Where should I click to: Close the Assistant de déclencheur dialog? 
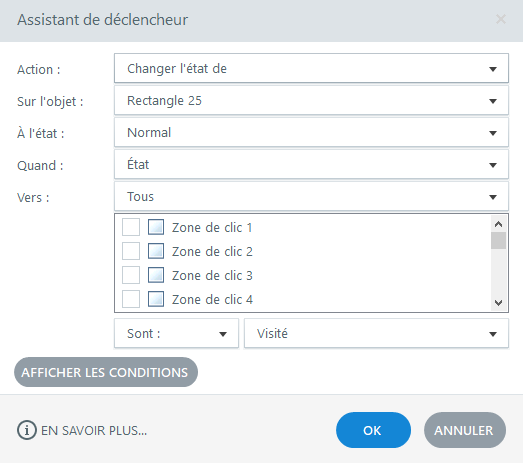click(501, 19)
